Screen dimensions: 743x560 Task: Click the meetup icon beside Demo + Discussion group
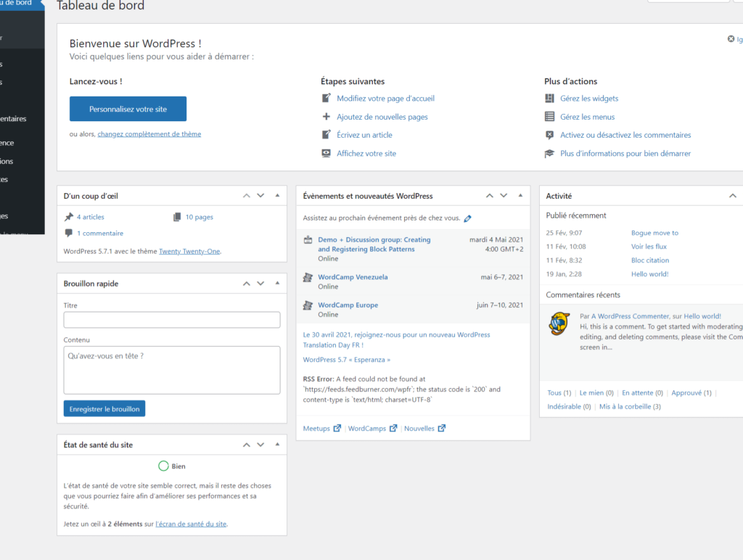coord(308,239)
